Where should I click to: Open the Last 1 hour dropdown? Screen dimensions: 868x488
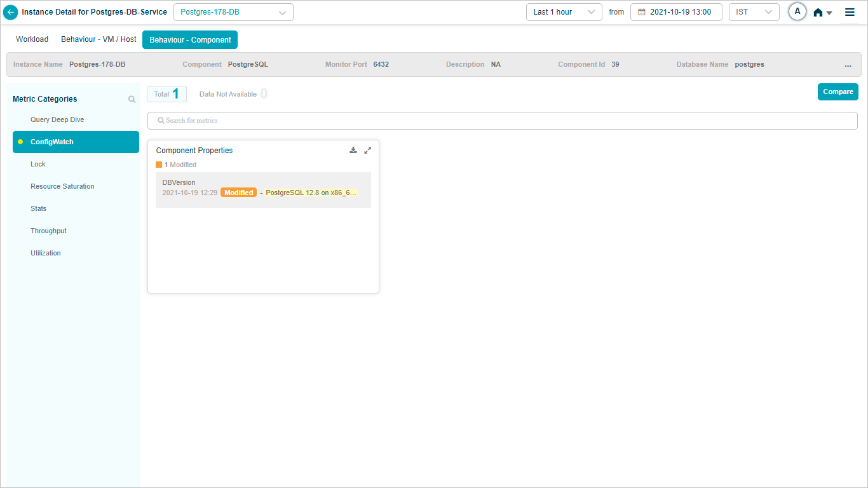pos(564,12)
